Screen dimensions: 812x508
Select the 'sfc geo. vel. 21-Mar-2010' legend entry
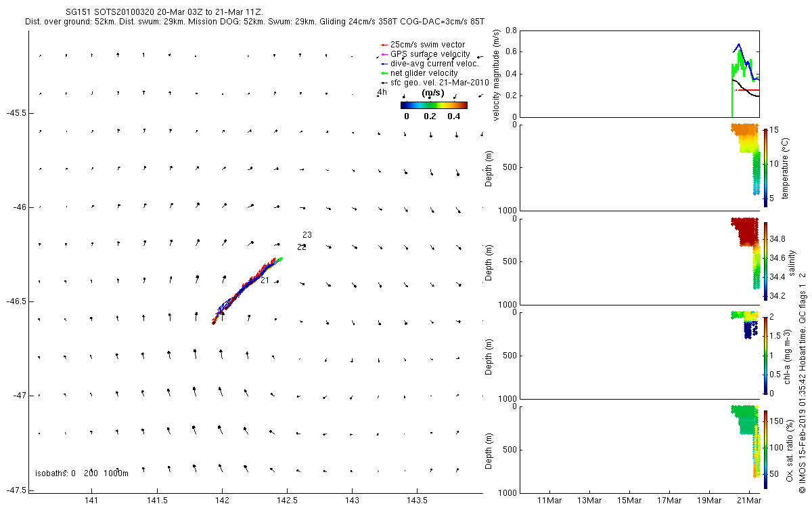(436, 83)
